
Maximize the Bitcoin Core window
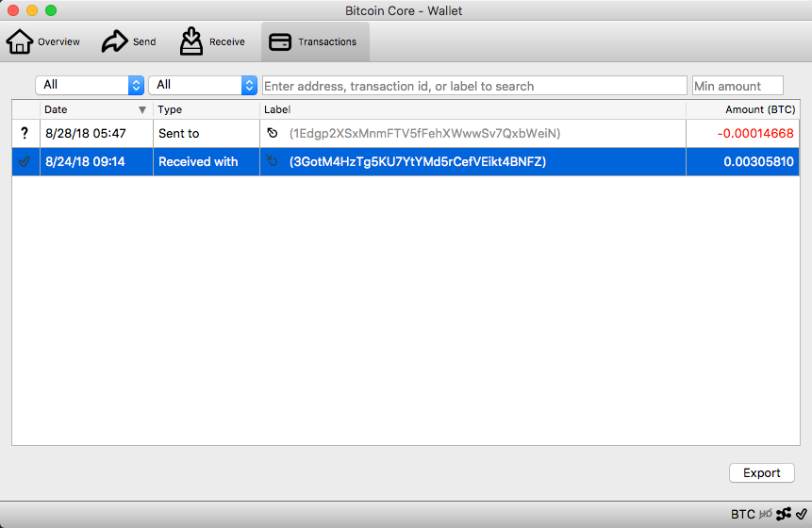(x=51, y=10)
